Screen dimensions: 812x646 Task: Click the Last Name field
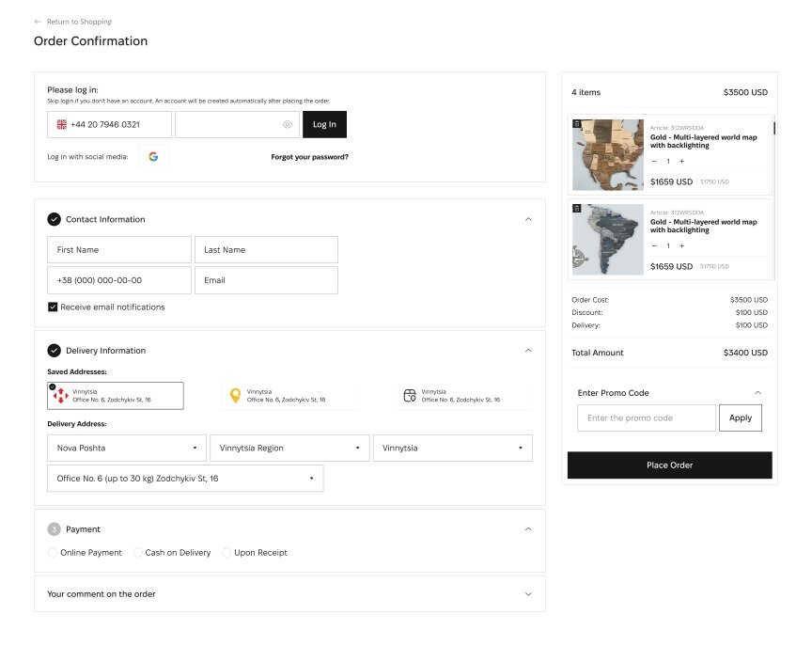coord(266,250)
